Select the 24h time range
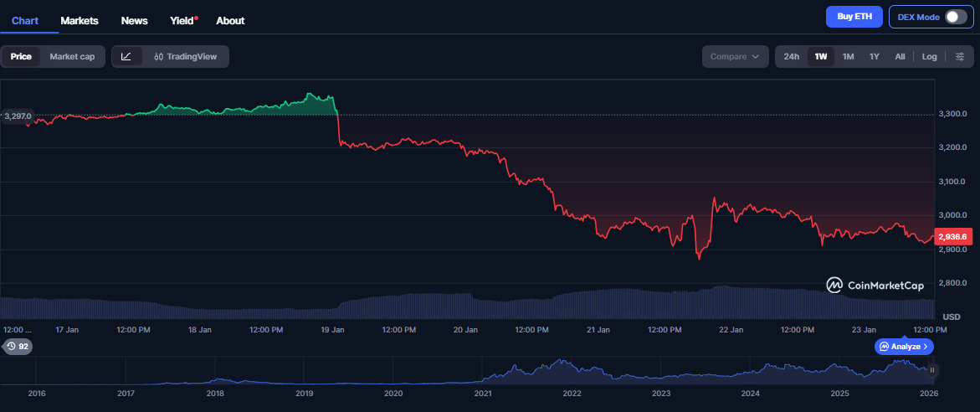Viewport: 980px width, 412px height. (x=791, y=57)
